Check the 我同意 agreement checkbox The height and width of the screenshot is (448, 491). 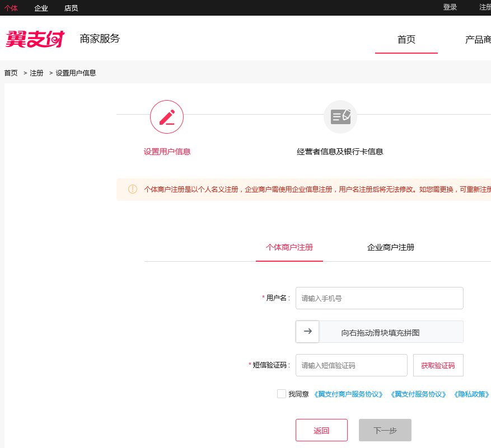point(282,394)
